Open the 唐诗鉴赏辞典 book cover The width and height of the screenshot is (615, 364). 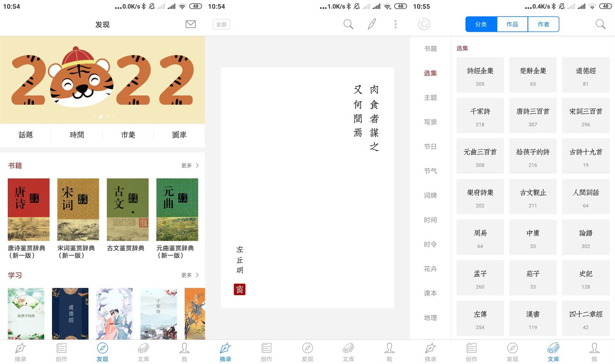coord(28,209)
